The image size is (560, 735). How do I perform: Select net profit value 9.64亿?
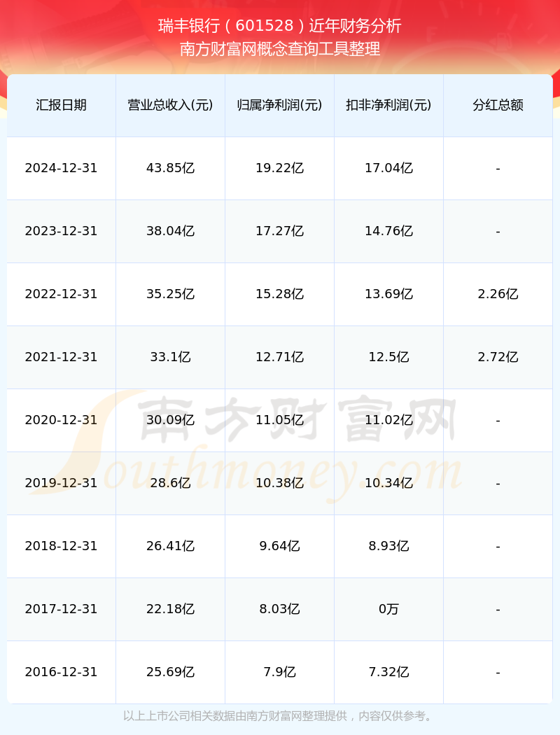[x=280, y=546]
